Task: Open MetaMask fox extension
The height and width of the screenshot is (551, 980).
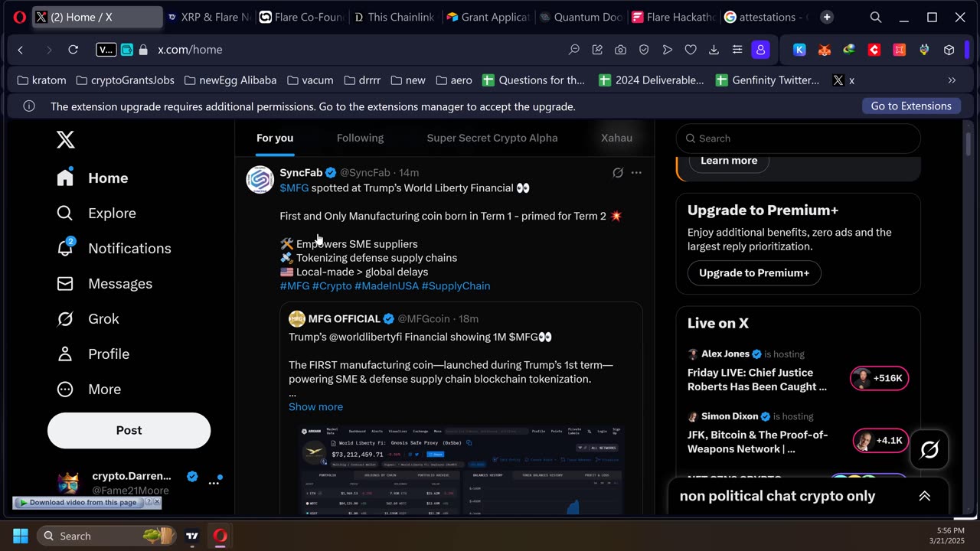Action: [825, 50]
